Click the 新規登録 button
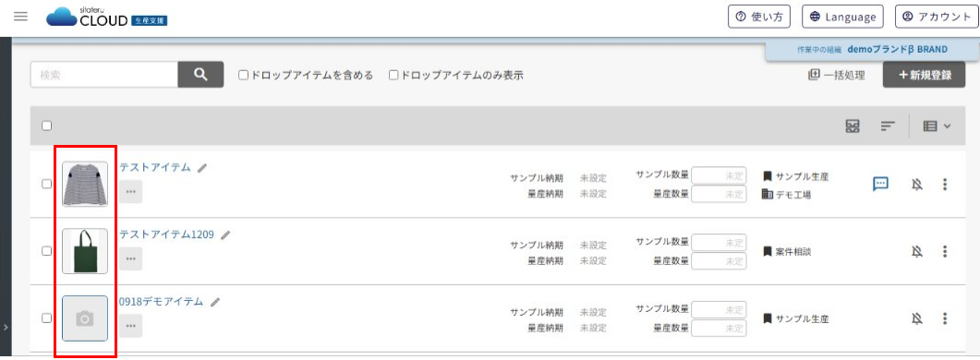 924,75
